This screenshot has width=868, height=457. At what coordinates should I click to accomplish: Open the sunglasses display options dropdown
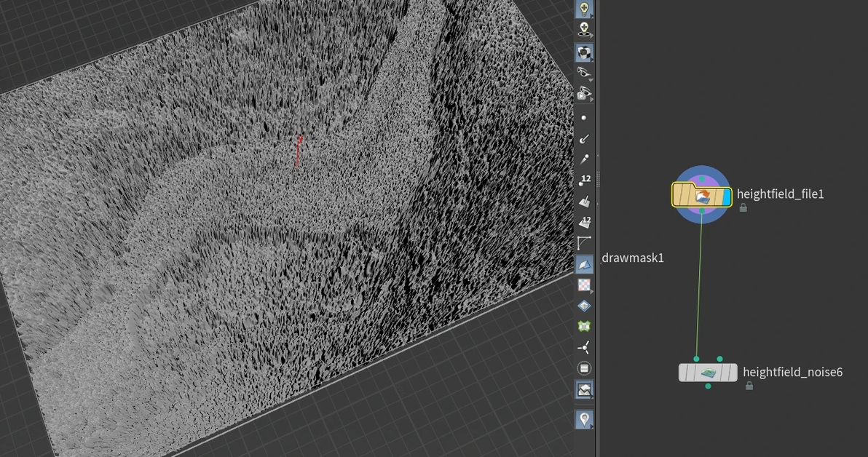pos(583,73)
